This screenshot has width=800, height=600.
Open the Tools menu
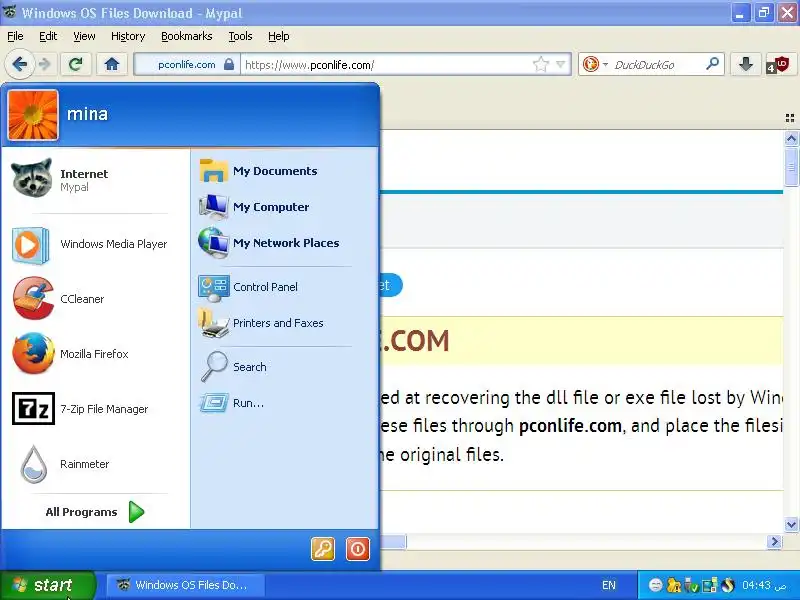240,36
